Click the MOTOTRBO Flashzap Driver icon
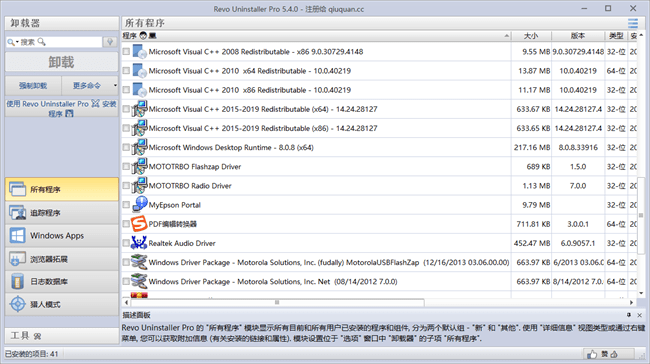The image size is (650, 364). [139, 166]
